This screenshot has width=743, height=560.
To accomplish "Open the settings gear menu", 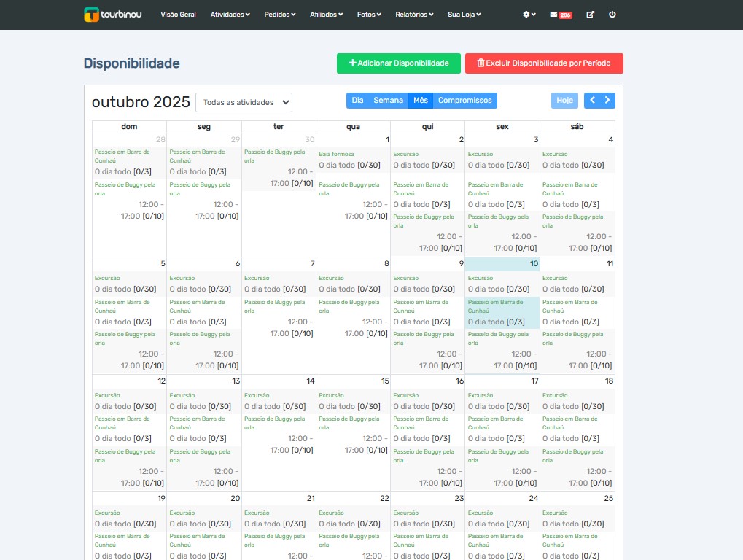I will 529,15.
